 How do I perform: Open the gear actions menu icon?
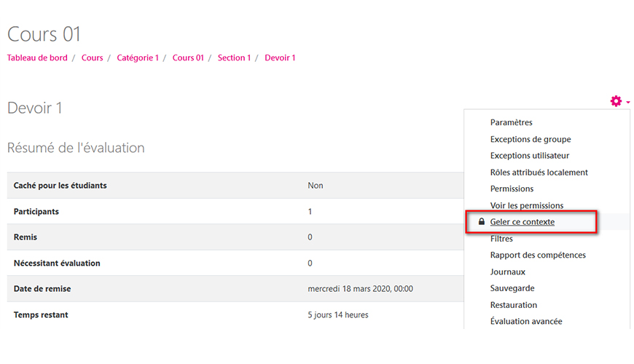click(x=616, y=101)
